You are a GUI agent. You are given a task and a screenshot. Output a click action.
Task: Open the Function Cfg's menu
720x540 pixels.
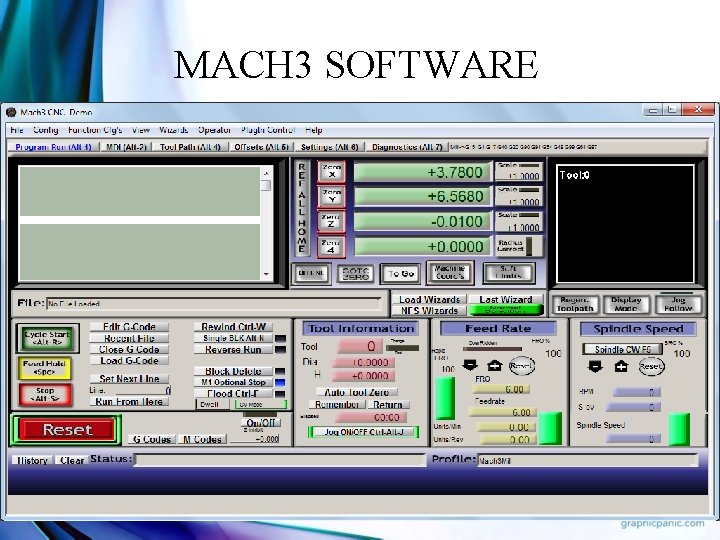click(95, 130)
